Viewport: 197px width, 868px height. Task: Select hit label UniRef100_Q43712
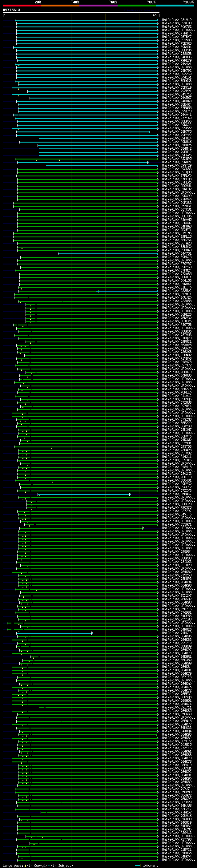(x=177, y=94)
